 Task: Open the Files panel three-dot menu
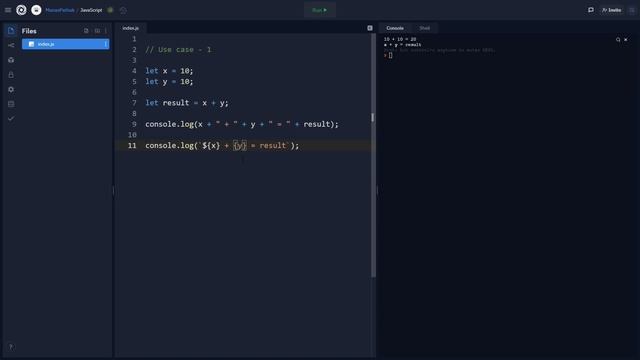tap(106, 31)
